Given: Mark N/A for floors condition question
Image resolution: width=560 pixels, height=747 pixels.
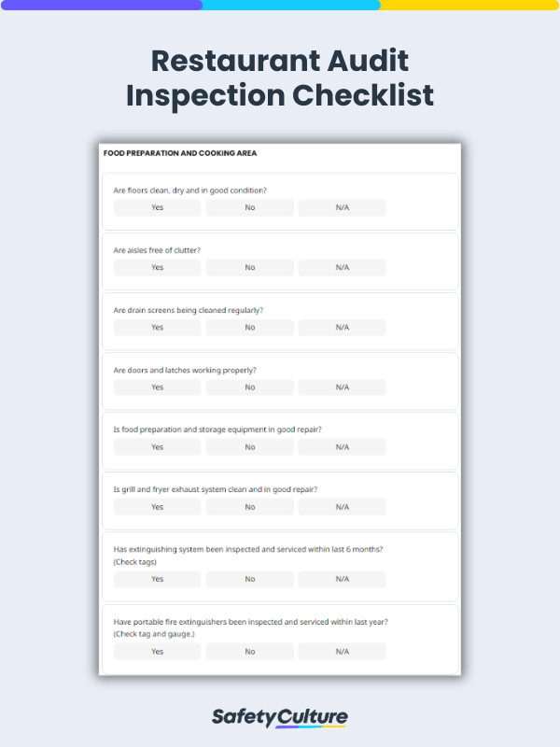Looking at the screenshot, I should coord(342,207).
